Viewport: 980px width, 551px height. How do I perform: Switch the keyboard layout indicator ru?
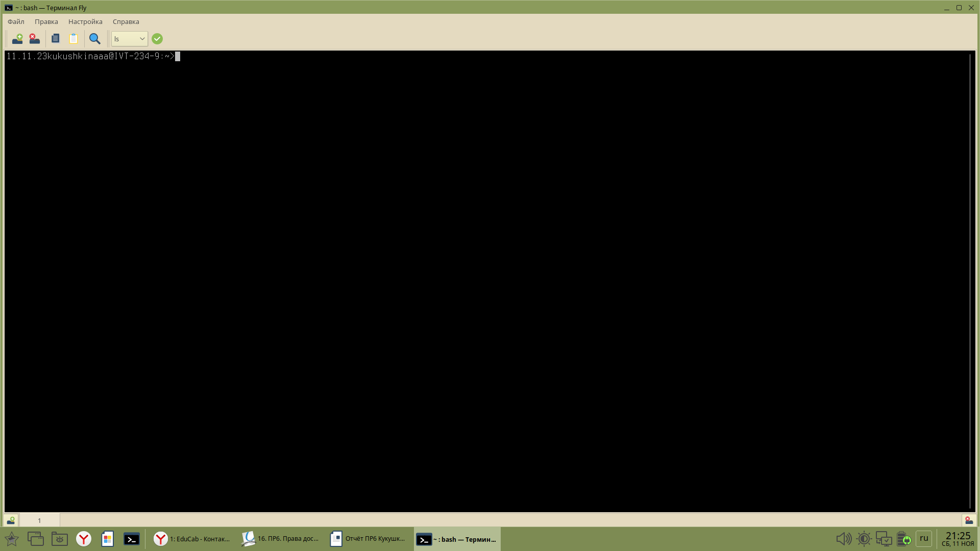924,538
